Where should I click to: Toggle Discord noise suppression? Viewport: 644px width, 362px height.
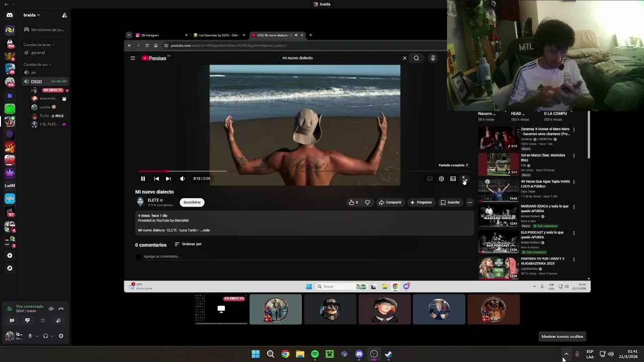coord(51,309)
